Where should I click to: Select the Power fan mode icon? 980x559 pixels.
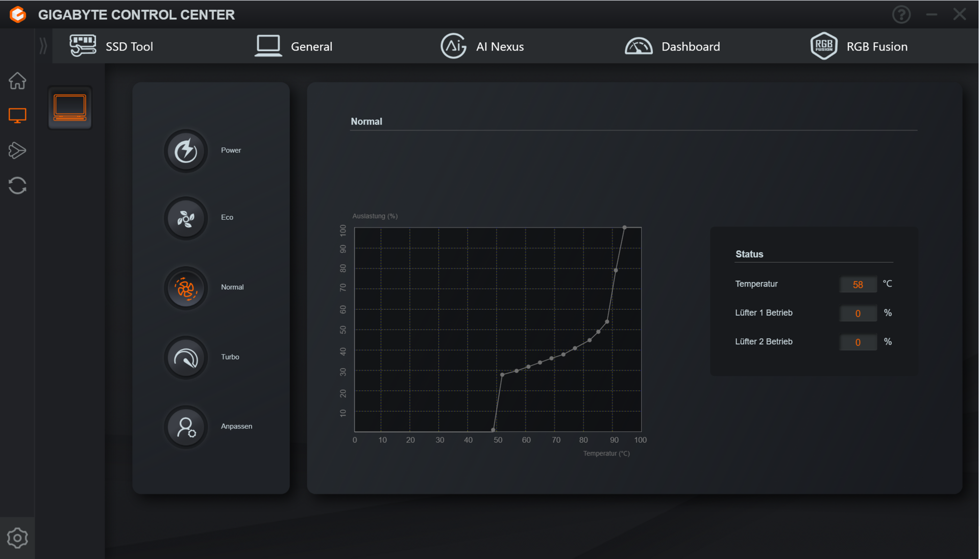click(x=186, y=151)
